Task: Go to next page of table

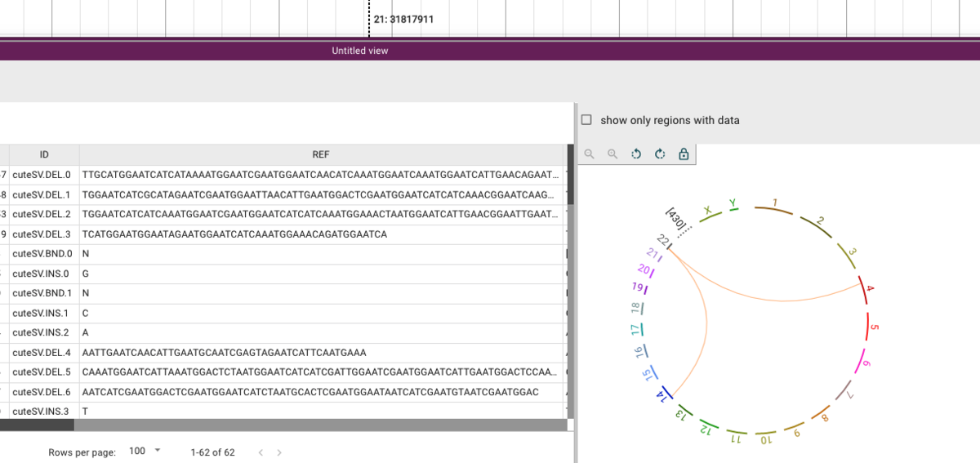Action: (279, 452)
